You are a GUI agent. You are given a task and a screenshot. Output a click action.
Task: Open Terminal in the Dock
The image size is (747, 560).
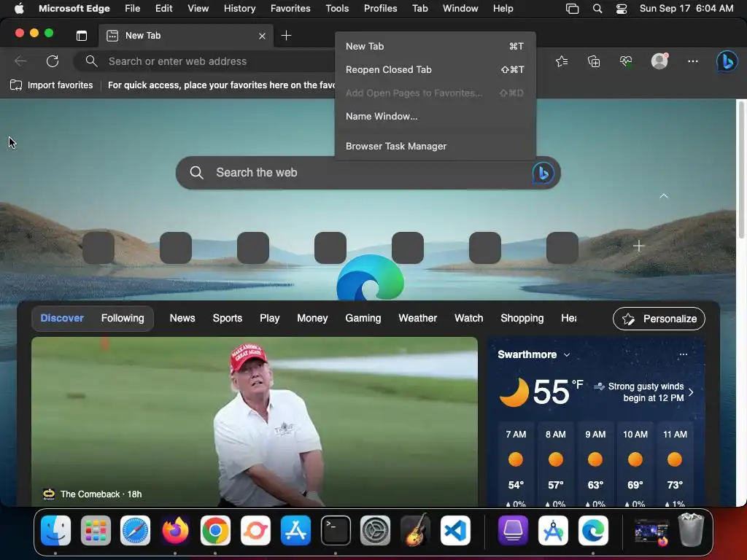pos(336,531)
